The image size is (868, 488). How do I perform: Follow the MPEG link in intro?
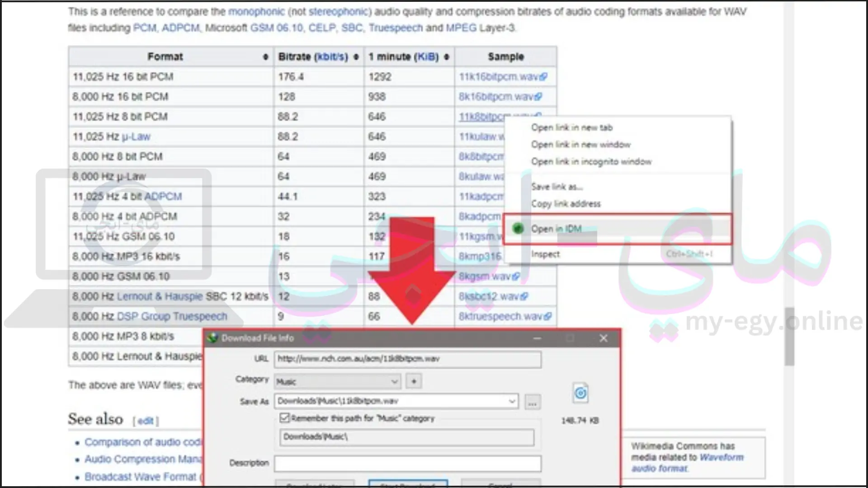tap(461, 28)
